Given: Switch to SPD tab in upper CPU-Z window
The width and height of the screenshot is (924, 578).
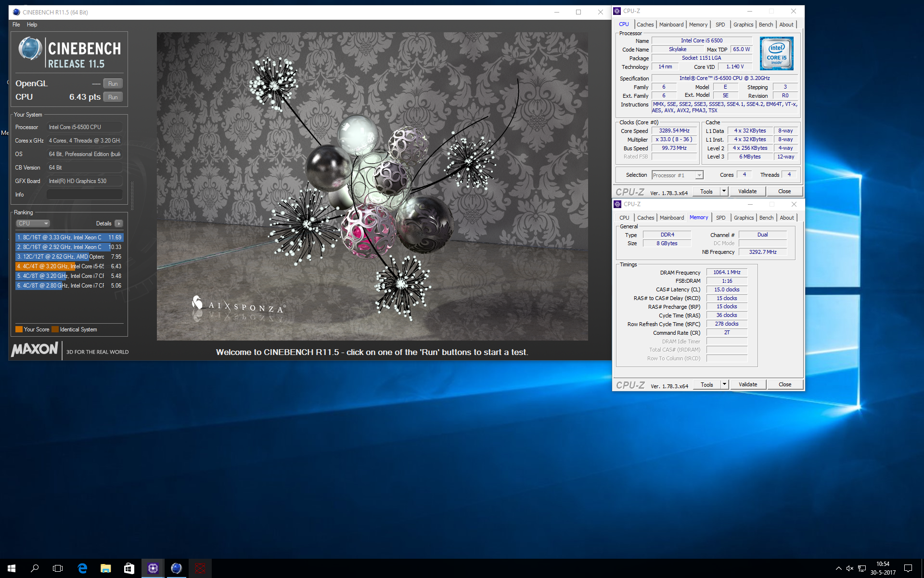Looking at the screenshot, I should [x=720, y=25].
